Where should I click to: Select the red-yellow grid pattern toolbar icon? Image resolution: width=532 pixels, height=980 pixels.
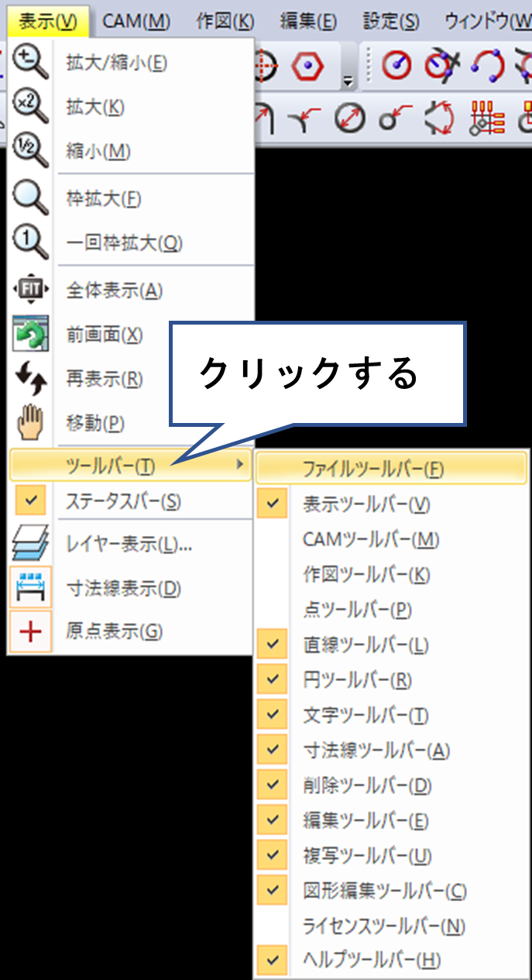(x=488, y=119)
